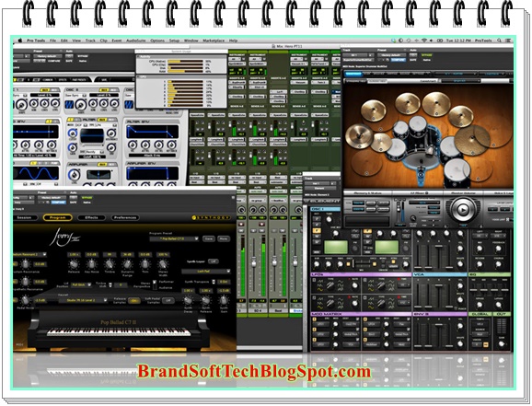Image resolution: width=532 pixels, height=406 pixels.
Task: Click the round play button in Superior Drummer
Action: pos(463,210)
